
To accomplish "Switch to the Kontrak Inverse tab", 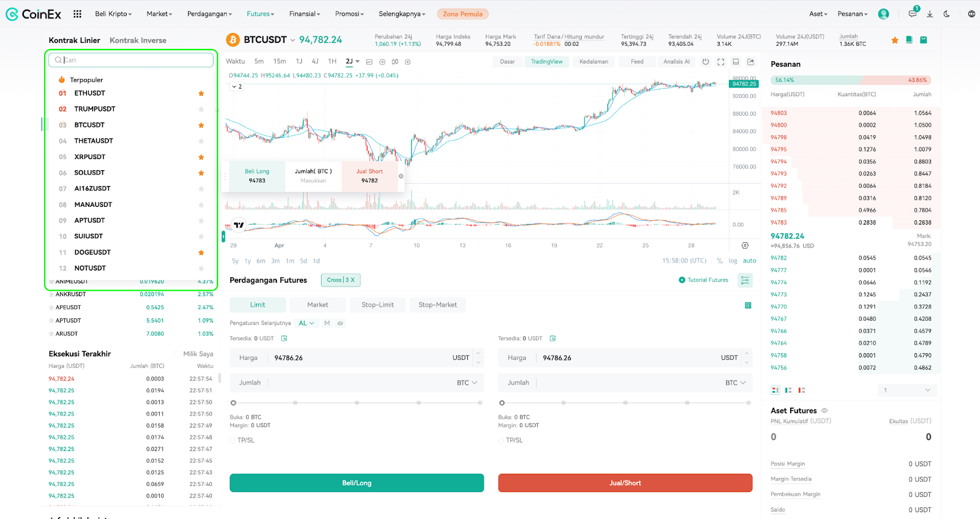I will (x=138, y=40).
